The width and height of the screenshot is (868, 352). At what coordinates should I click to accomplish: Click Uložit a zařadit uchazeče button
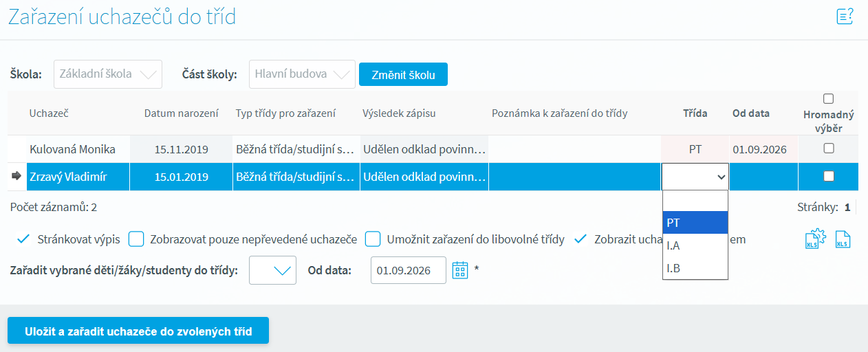[x=138, y=331]
